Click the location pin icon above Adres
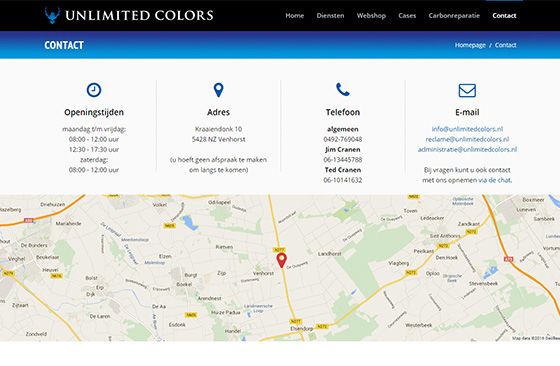Image resolution: width=560 pixels, height=366 pixels. [x=218, y=90]
